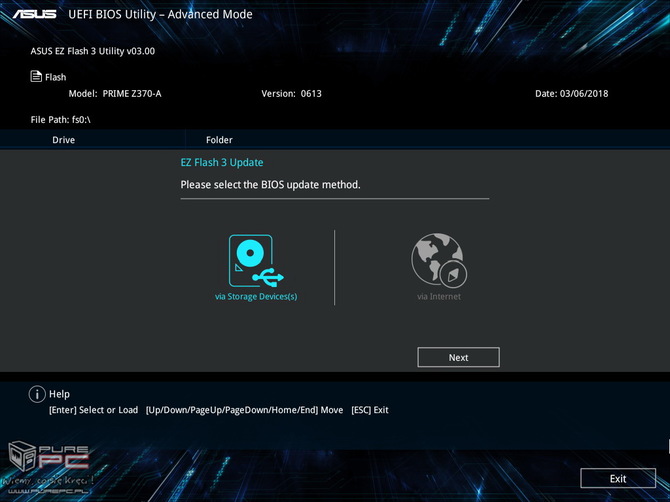Click the Flash label beside document icon

[56, 77]
